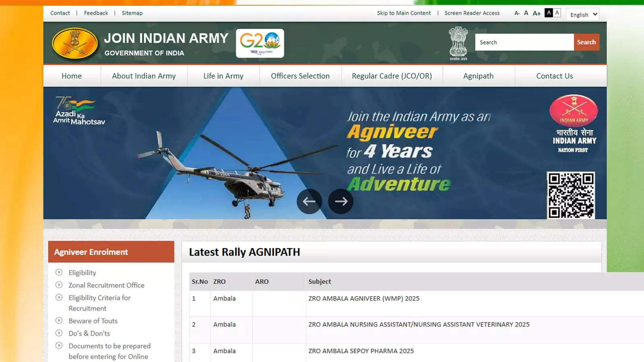
Task: Open the English language dropdown
Action: [x=582, y=14]
